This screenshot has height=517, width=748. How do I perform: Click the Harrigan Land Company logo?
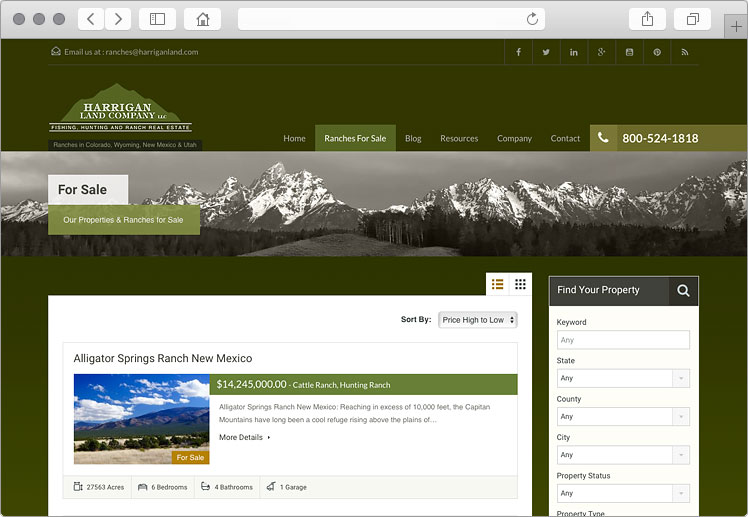click(x=121, y=108)
